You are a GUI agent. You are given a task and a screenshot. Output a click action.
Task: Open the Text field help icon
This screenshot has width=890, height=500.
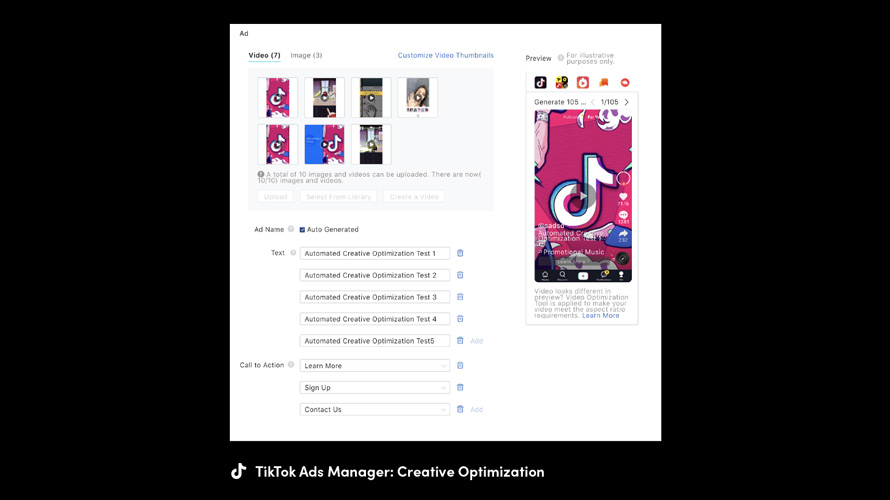click(293, 253)
